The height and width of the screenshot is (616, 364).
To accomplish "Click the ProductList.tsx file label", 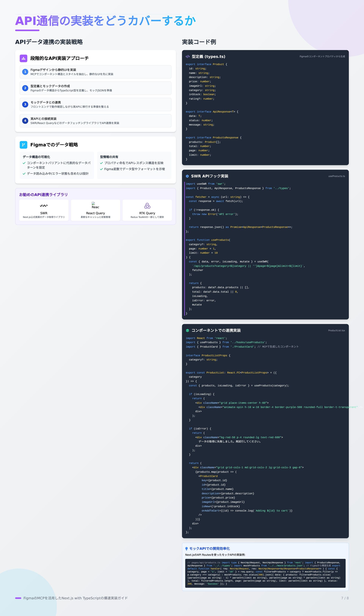I will (x=337, y=330).
